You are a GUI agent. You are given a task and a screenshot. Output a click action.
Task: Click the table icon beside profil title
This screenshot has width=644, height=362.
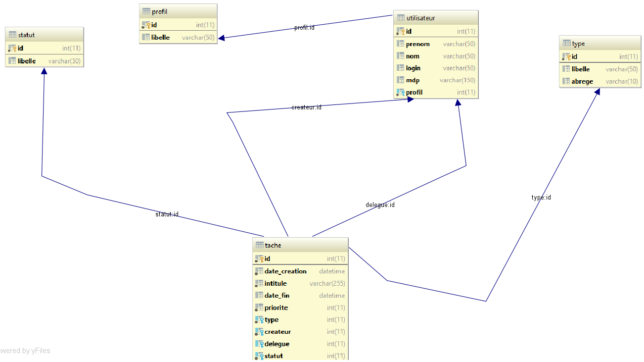click(146, 12)
